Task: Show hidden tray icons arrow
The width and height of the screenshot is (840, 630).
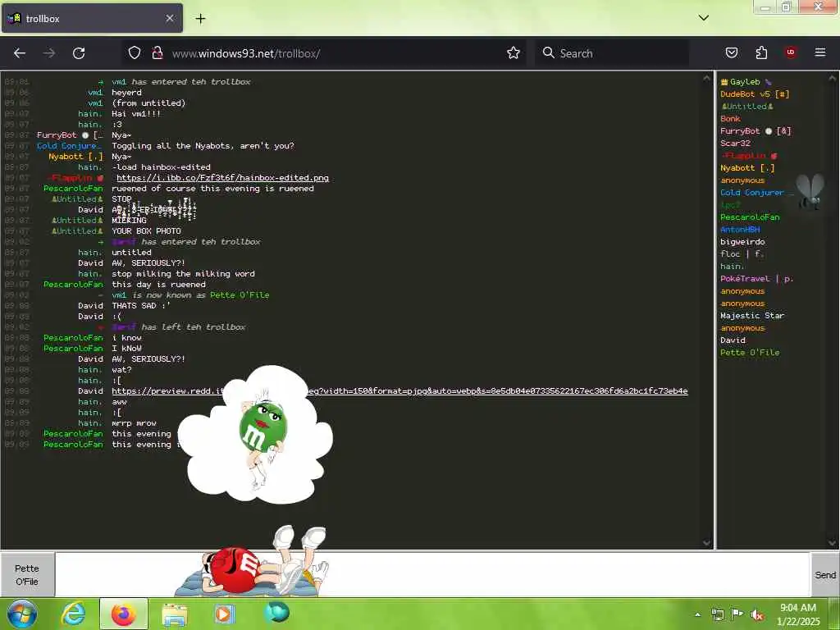Action: [x=697, y=614]
